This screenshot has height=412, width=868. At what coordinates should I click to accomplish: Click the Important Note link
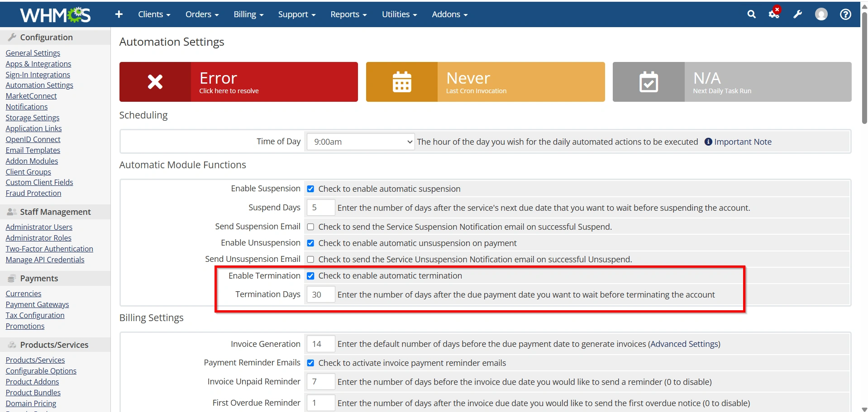743,142
